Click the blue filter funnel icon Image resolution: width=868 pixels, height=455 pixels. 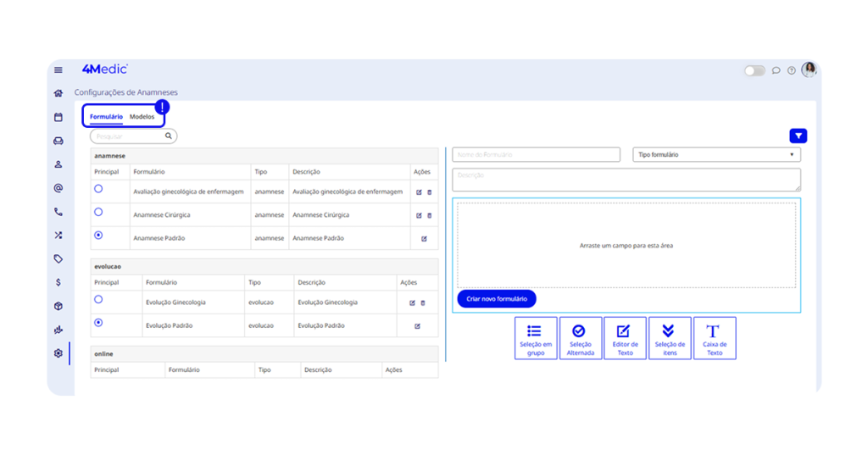pyautogui.click(x=798, y=136)
